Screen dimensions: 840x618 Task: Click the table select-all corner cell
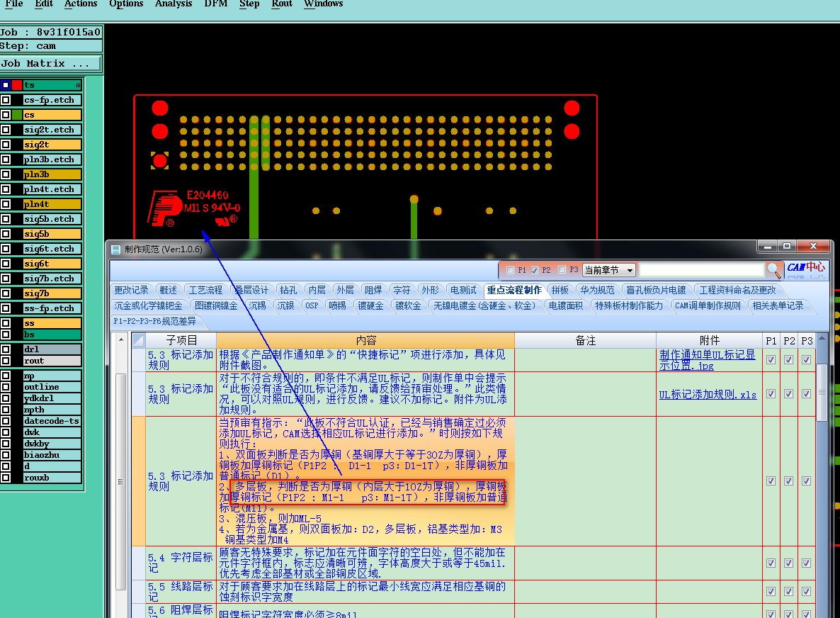[x=138, y=340]
